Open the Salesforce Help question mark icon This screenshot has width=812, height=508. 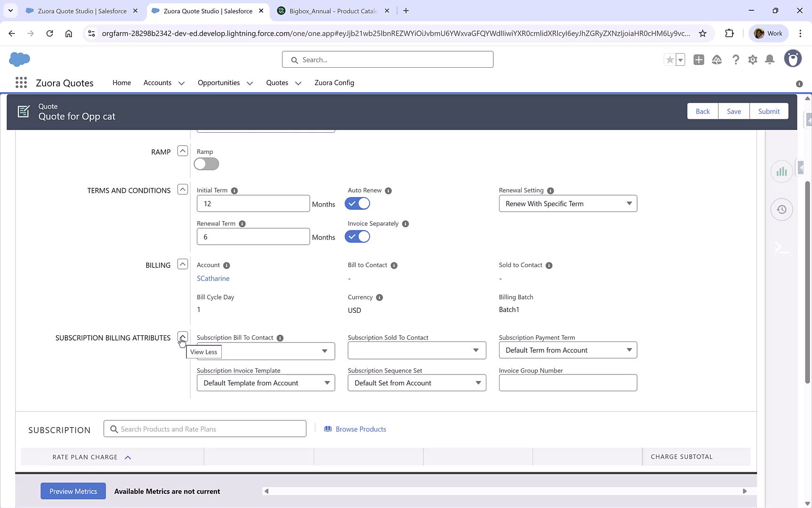pos(736,60)
